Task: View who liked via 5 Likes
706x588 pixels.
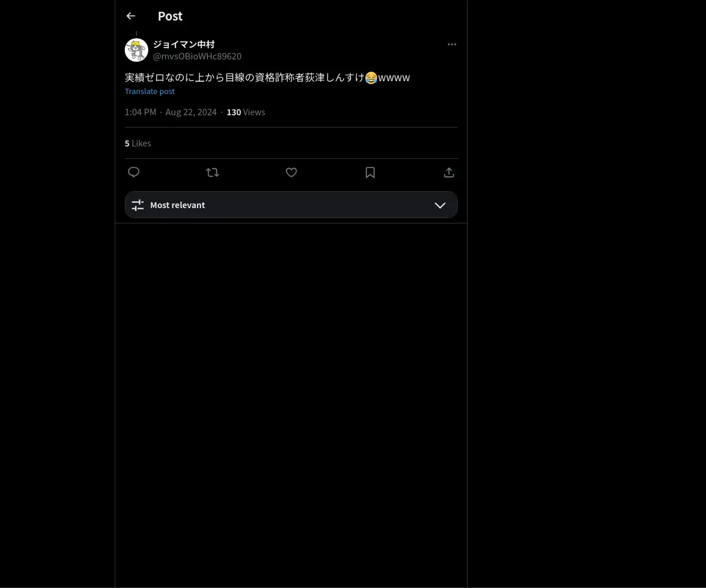Action: 138,143
